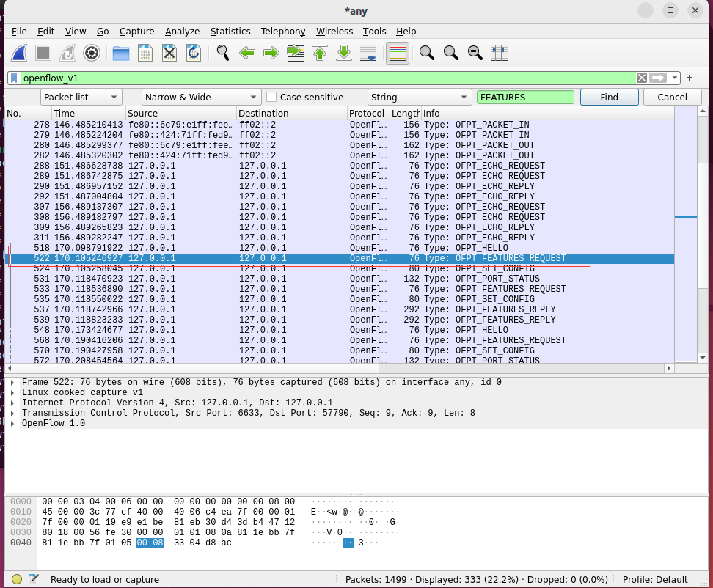This screenshot has width=713, height=588.
Task: Open display filter history dropdown
Action: pyautogui.click(x=674, y=78)
